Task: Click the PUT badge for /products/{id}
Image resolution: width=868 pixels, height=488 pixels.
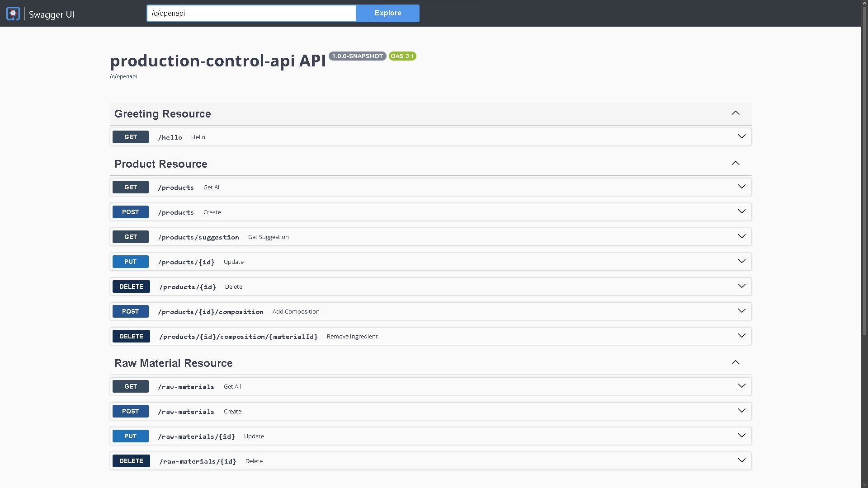Action: (131, 262)
